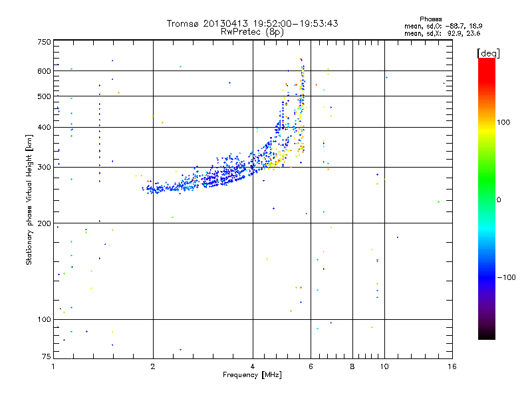532x399 pixels.
Task: Click the '2' frequency axis tick label
Action: pyautogui.click(x=153, y=366)
